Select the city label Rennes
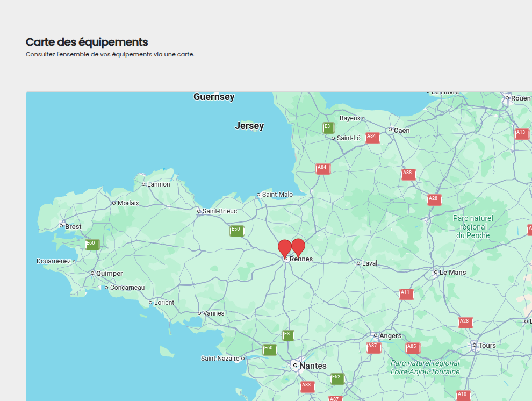532x401 pixels. [x=301, y=259]
